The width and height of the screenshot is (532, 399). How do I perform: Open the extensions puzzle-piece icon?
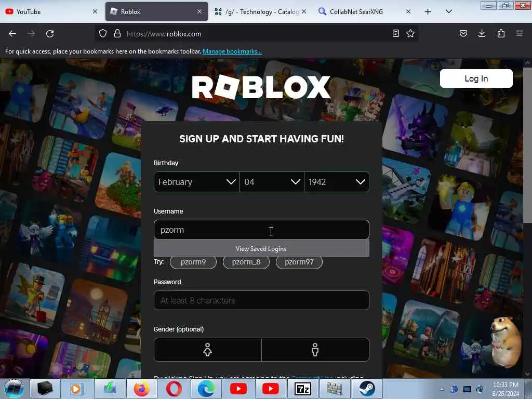pos(501,33)
